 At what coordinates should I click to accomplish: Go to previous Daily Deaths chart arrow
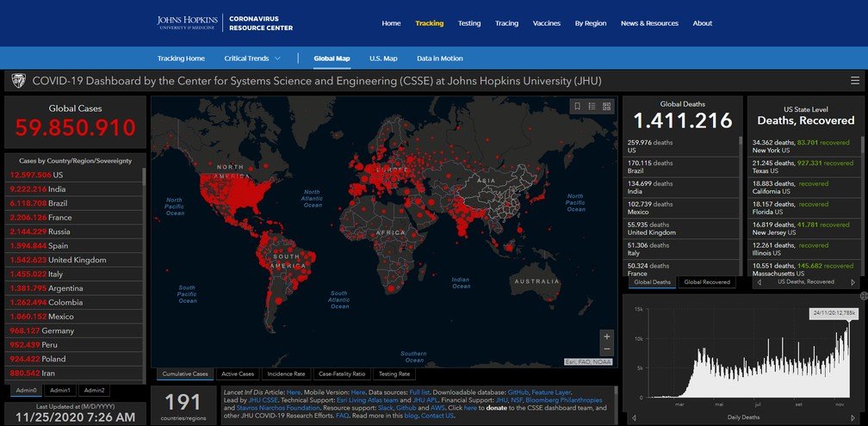(634, 417)
